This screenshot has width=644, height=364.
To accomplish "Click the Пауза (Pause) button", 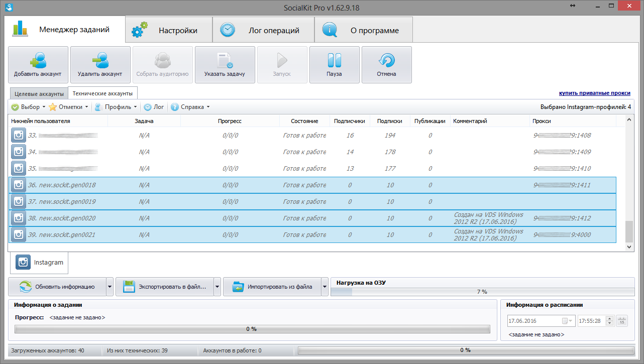I will pyautogui.click(x=335, y=65).
